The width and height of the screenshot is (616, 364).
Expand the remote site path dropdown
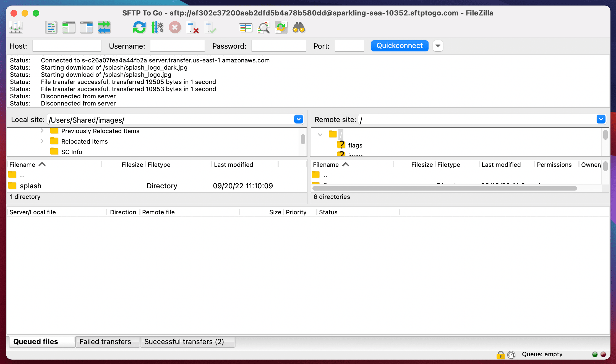[601, 119]
